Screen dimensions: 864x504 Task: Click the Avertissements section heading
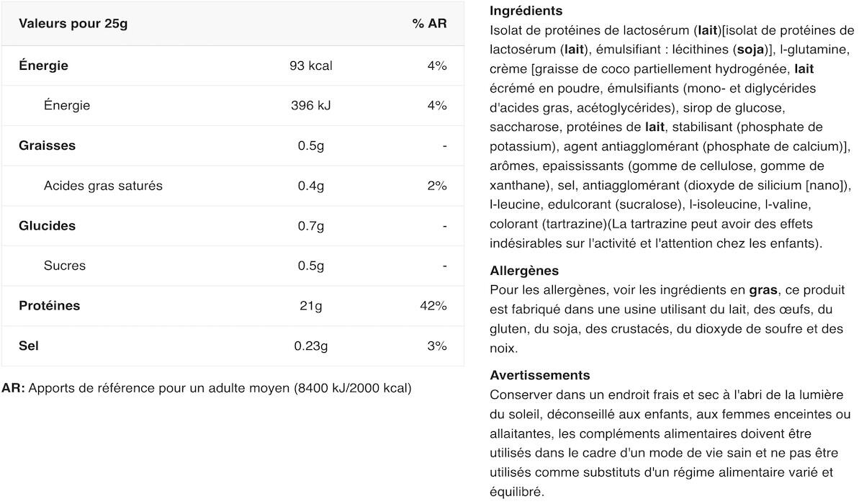pyautogui.click(x=539, y=375)
